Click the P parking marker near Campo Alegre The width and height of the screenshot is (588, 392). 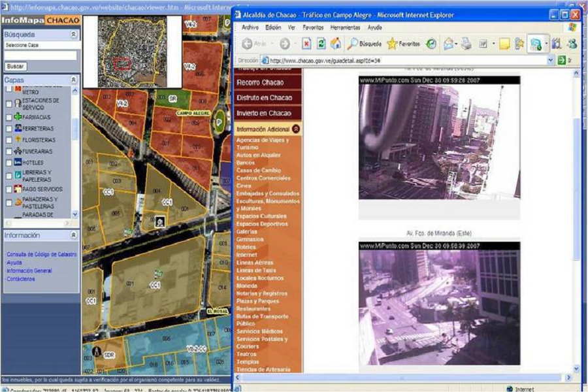click(x=219, y=122)
